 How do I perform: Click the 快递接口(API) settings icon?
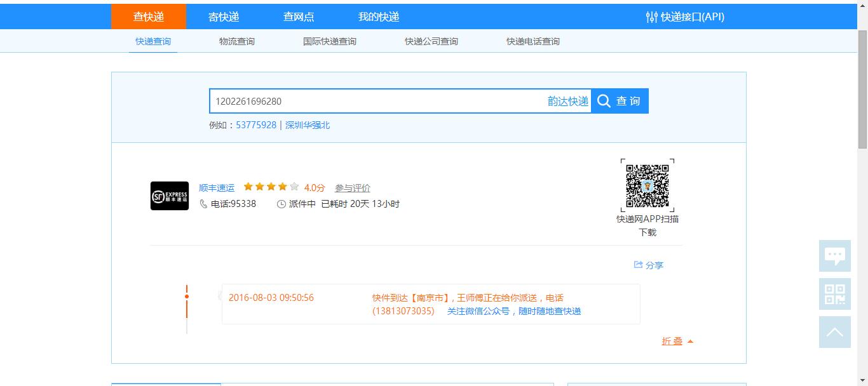651,17
